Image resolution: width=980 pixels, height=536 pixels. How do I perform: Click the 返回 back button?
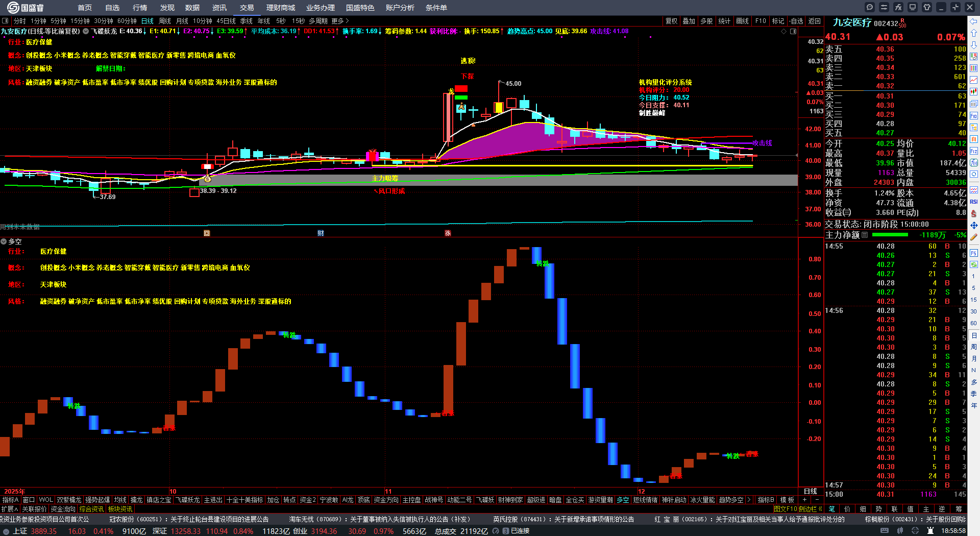pyautogui.click(x=815, y=21)
